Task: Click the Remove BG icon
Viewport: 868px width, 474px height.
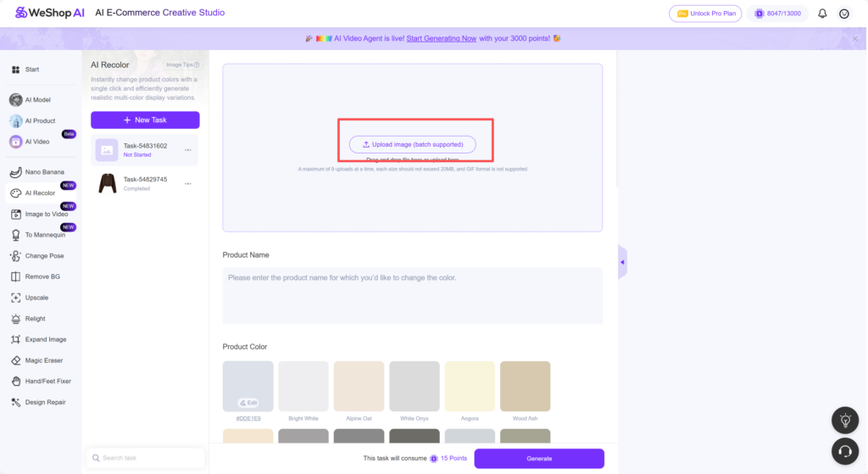Action: coord(15,276)
